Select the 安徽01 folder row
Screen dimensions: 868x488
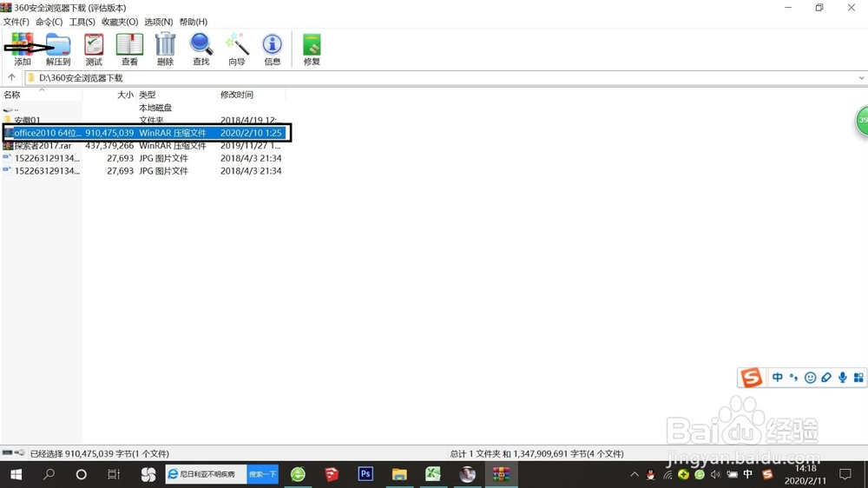143,120
